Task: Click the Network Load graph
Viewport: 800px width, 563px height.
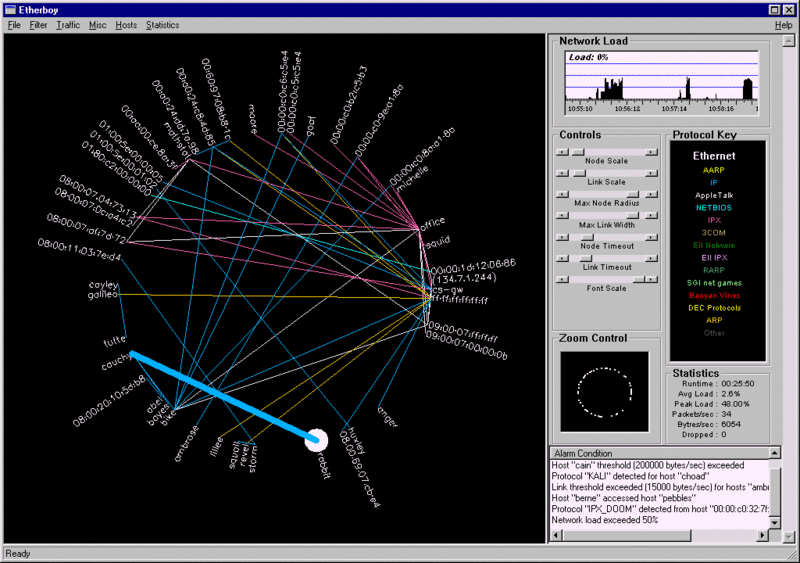Action: [662, 83]
